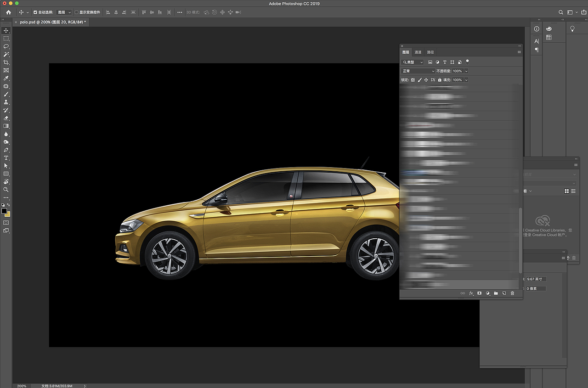Add a layer mask
This screenshot has height=388, width=588.
(x=479, y=293)
